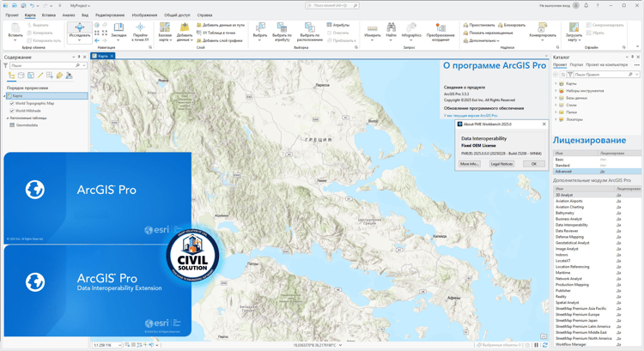Viewport: 644px width, 351px height.
Task: Toggle World Topographic Map layer visibility
Action: 12,104
